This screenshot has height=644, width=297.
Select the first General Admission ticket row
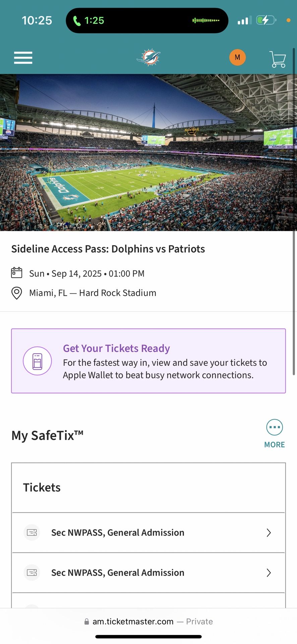[x=117, y=533]
